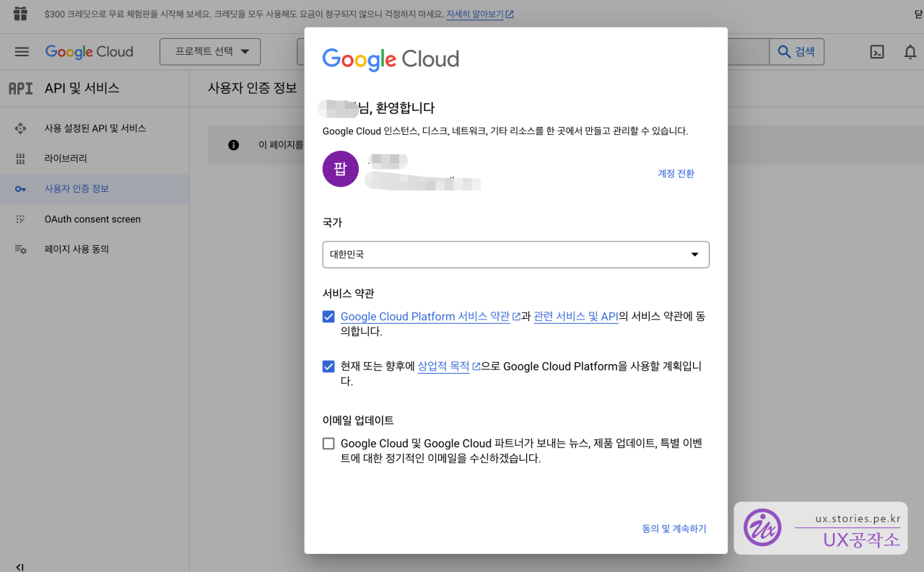Collapse the sidebar with bottom arrow icon
This screenshot has height=572, width=924.
[x=19, y=567]
